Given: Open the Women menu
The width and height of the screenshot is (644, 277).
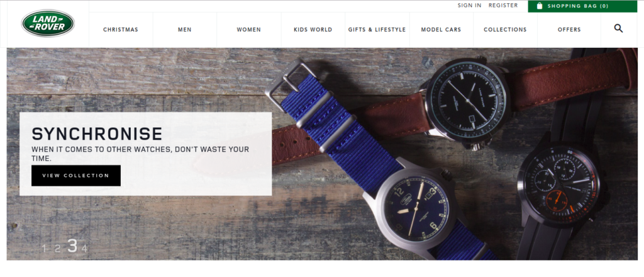Looking at the screenshot, I should point(249,30).
